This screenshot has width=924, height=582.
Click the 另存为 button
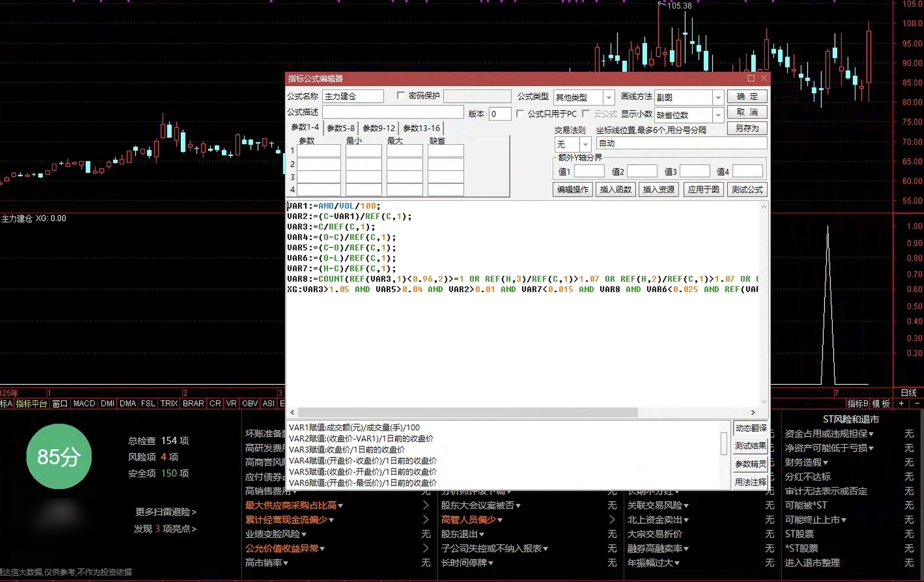tap(747, 128)
